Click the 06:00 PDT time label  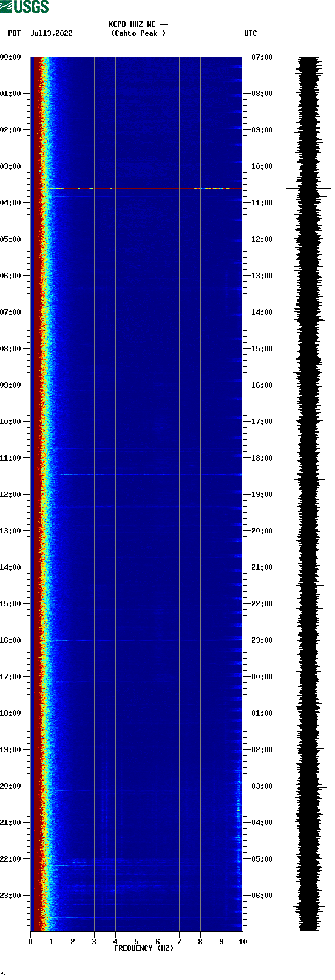(x=11, y=276)
